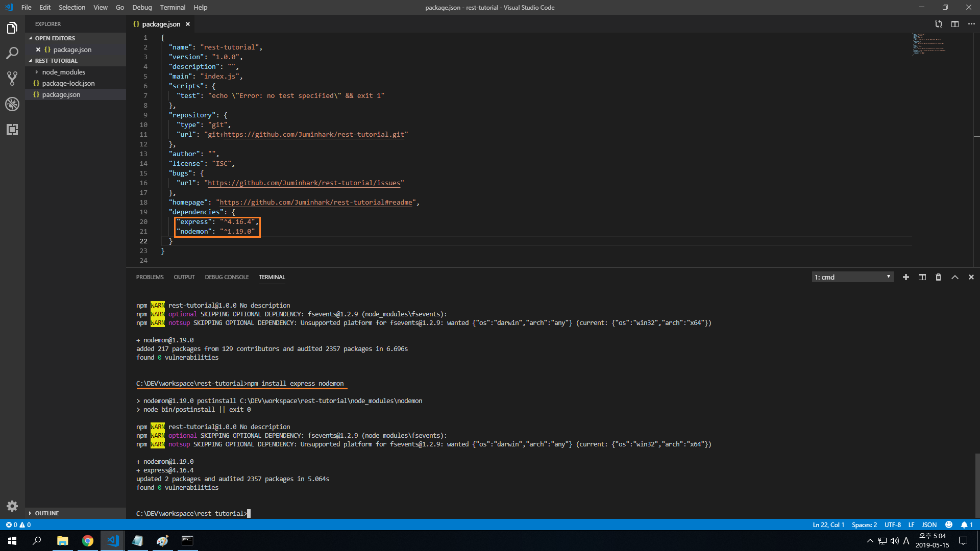Open the terminal selector dropdown '1: cmd'
Viewport: 980px width, 551px height.
point(852,277)
